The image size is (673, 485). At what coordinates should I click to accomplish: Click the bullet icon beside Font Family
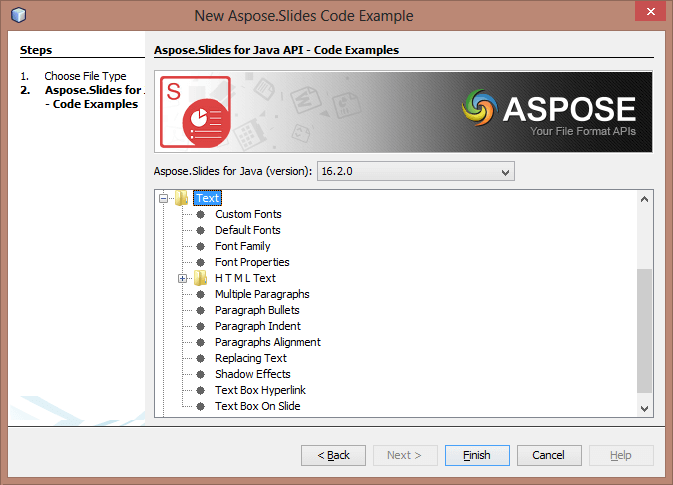[x=200, y=246]
